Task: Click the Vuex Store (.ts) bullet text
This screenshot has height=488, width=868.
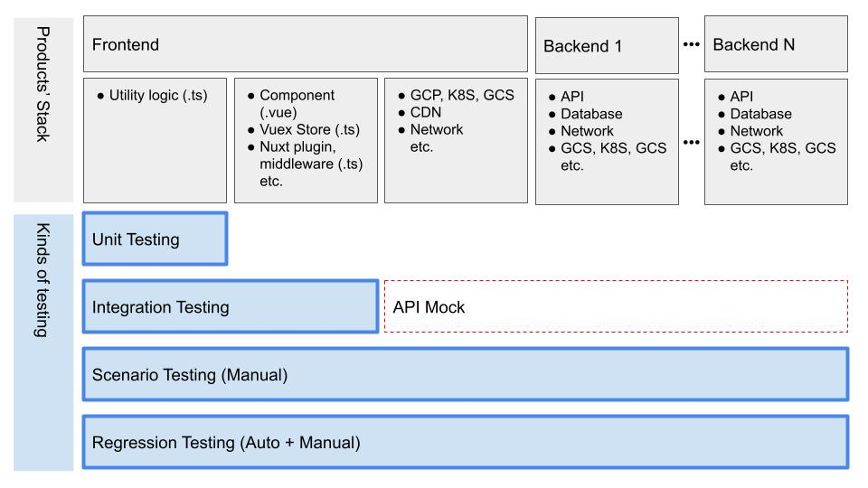Action: click(309, 129)
